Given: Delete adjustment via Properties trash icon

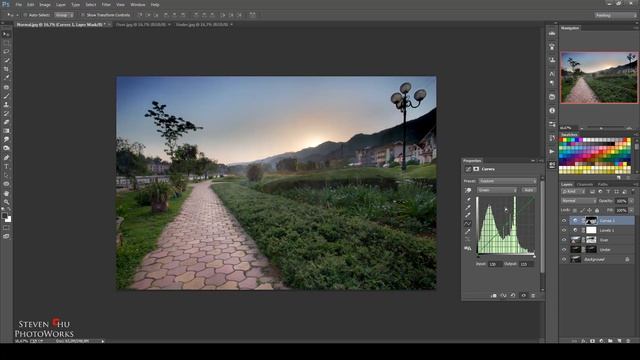Looking at the screenshot, I should tap(533, 296).
